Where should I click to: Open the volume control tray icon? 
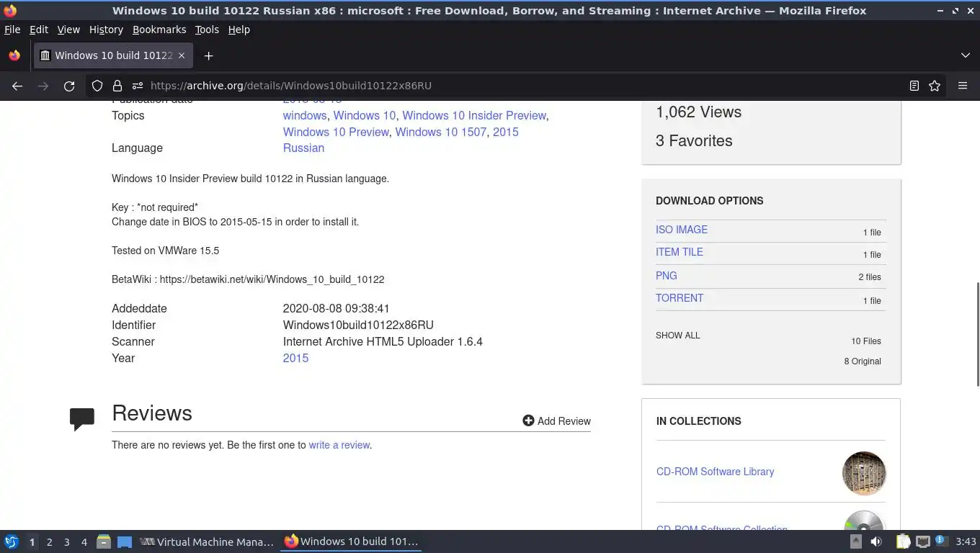[x=876, y=541]
